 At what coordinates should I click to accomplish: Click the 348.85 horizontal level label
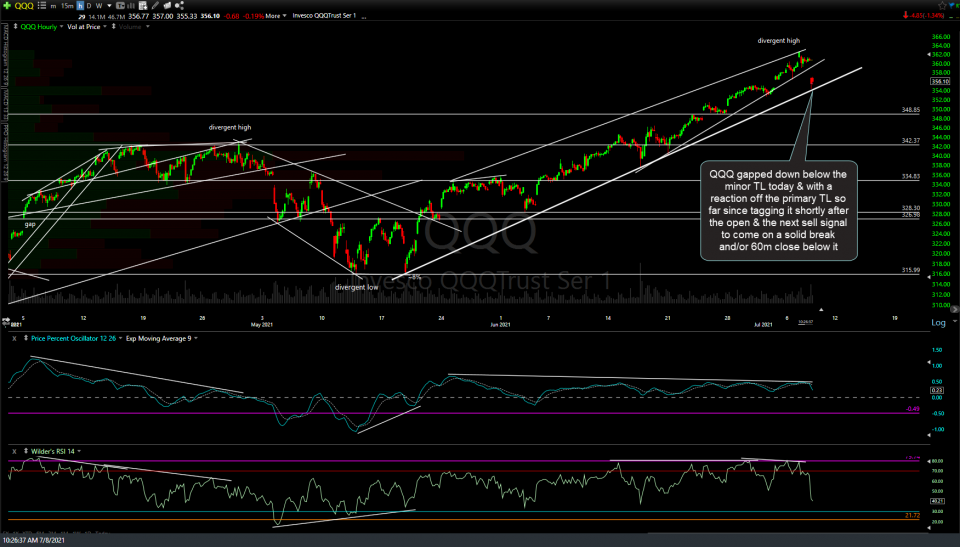click(x=910, y=110)
